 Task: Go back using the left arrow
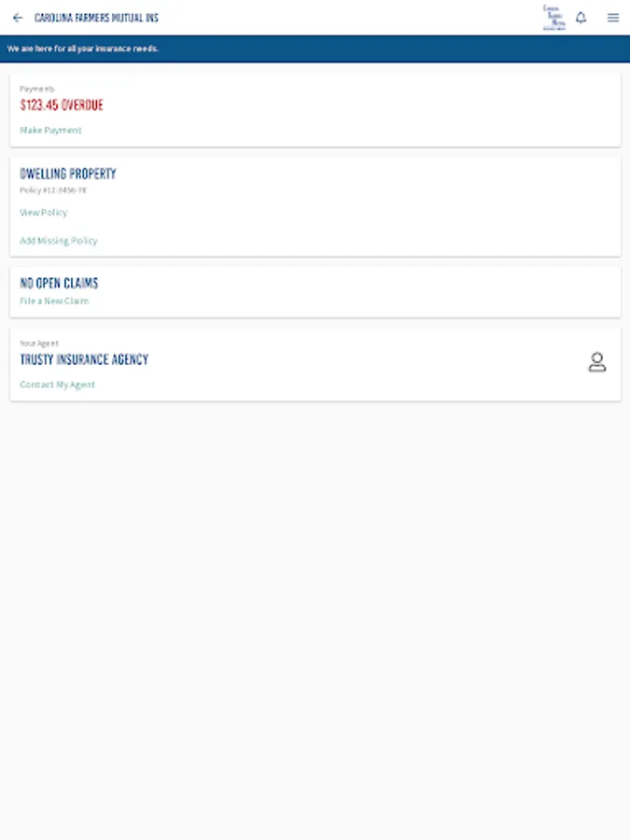(x=17, y=18)
